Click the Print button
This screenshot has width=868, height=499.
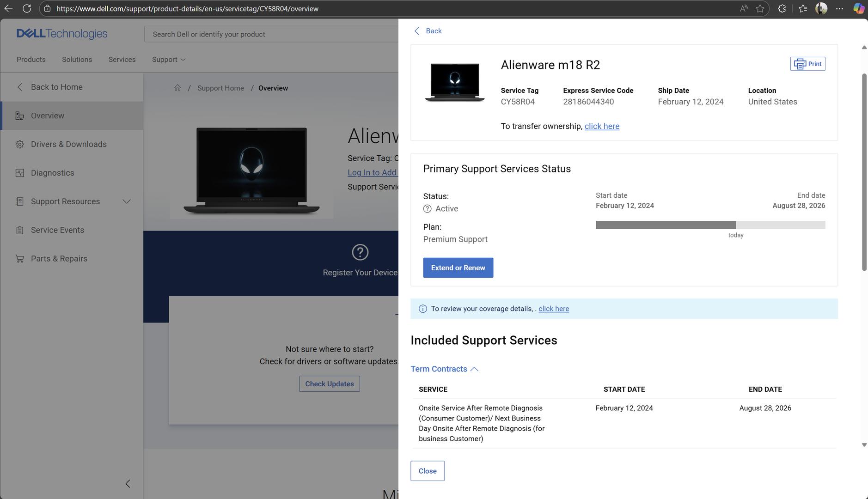807,64
